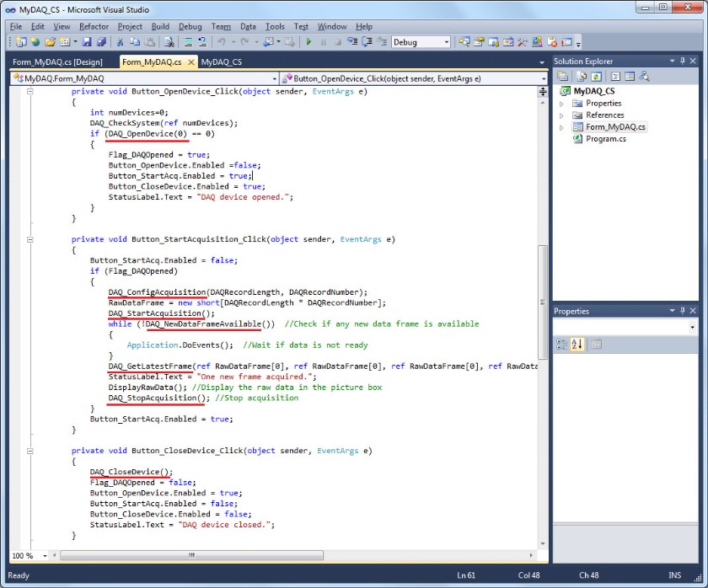Click View Class Diagram icon in Solution Explorer

click(644, 77)
